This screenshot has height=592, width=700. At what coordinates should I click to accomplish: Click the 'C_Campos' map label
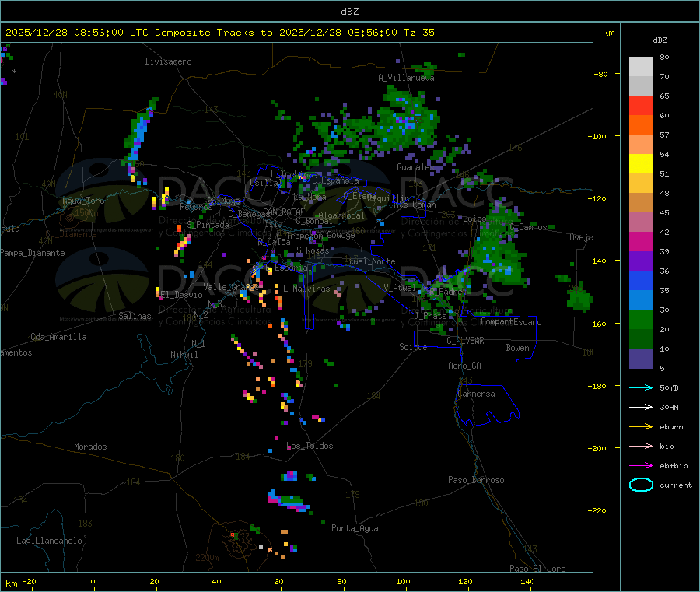point(529,227)
